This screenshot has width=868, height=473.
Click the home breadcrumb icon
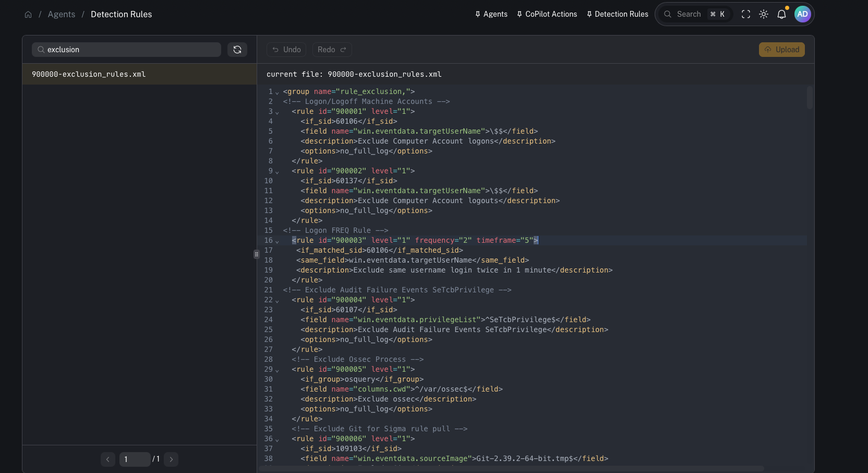(28, 14)
